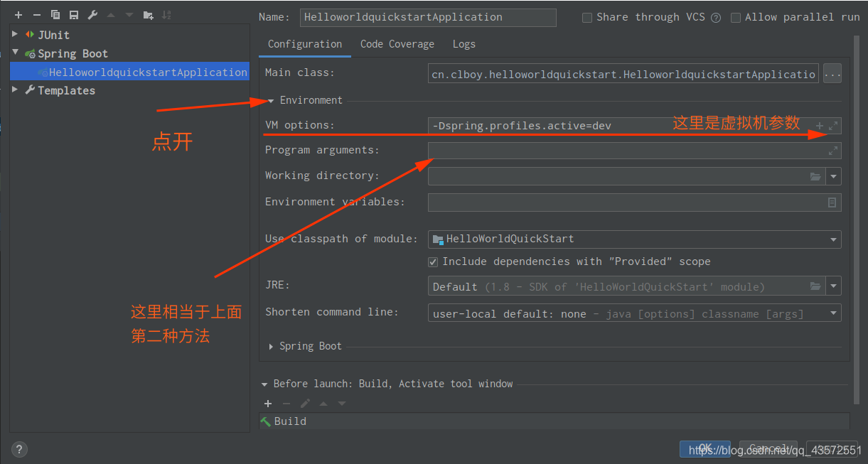Select the Spring Boot configuration group

tap(73, 53)
